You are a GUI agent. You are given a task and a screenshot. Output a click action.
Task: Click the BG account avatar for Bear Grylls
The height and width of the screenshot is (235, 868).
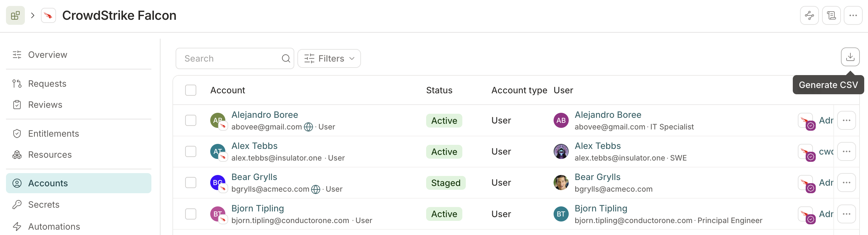coord(218,183)
